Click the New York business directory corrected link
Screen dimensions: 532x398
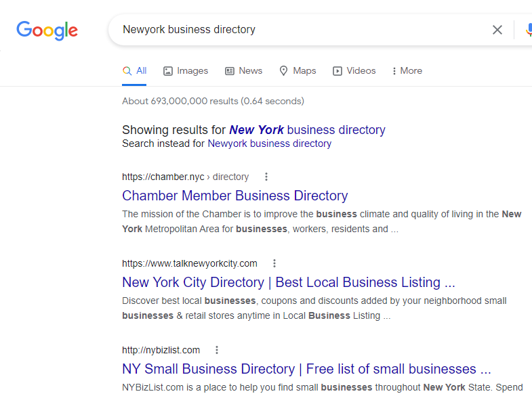coord(307,130)
